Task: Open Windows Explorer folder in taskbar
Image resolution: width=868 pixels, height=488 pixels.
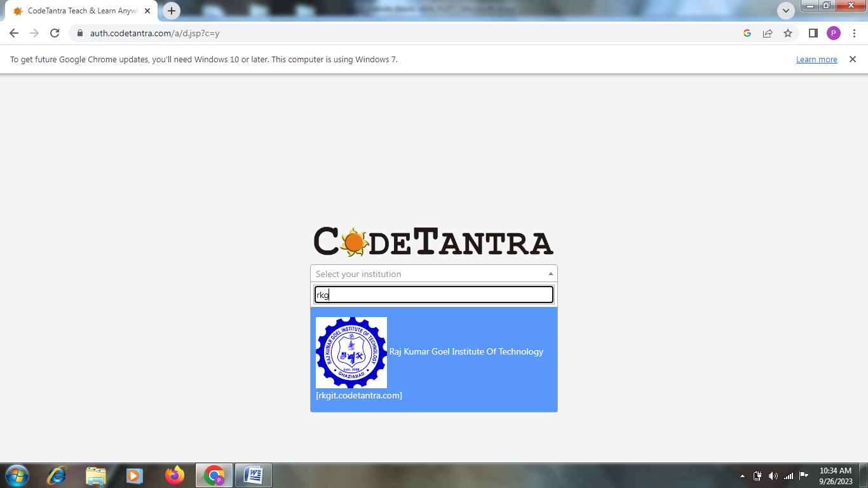Action: pos(96,475)
